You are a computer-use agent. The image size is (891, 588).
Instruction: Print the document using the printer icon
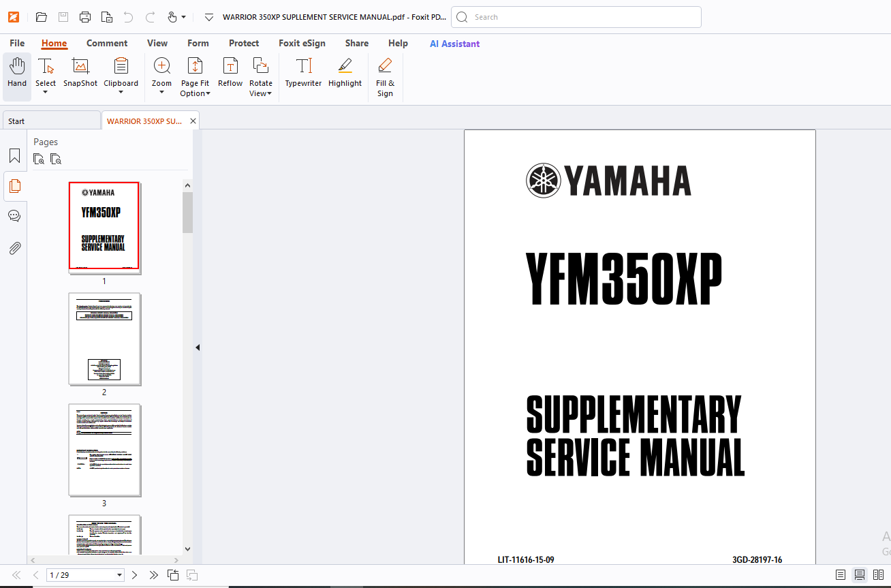coord(85,17)
